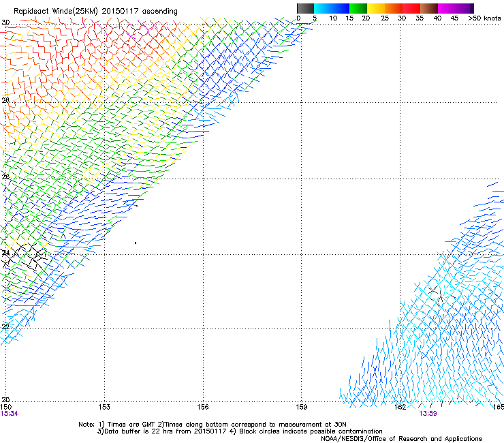The width and height of the screenshot is (504, 443).
Task: Click the longitude label 159
Action: click(x=301, y=407)
